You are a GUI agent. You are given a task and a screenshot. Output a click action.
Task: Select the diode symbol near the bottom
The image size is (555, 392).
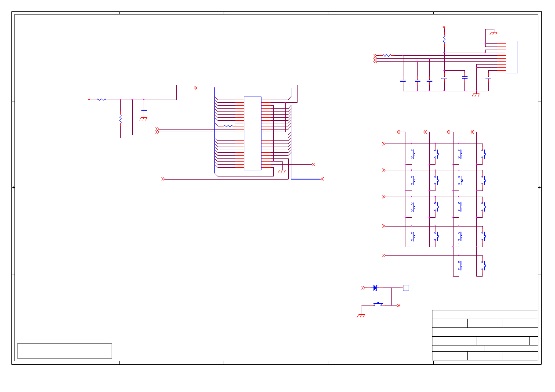click(x=375, y=288)
